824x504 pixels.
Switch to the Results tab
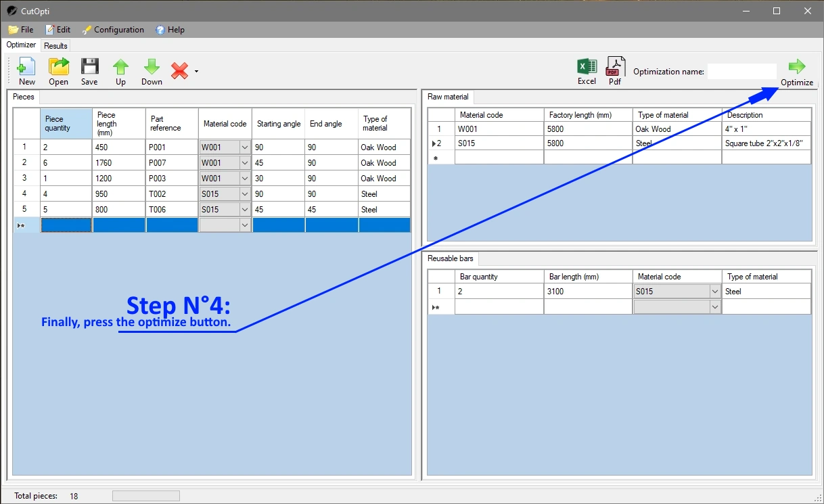click(55, 46)
